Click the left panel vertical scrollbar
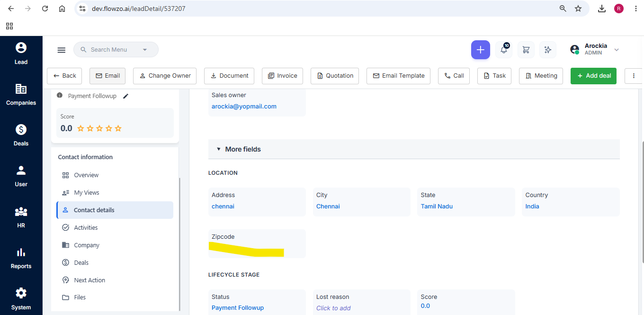The width and height of the screenshot is (644, 315). pos(180,244)
